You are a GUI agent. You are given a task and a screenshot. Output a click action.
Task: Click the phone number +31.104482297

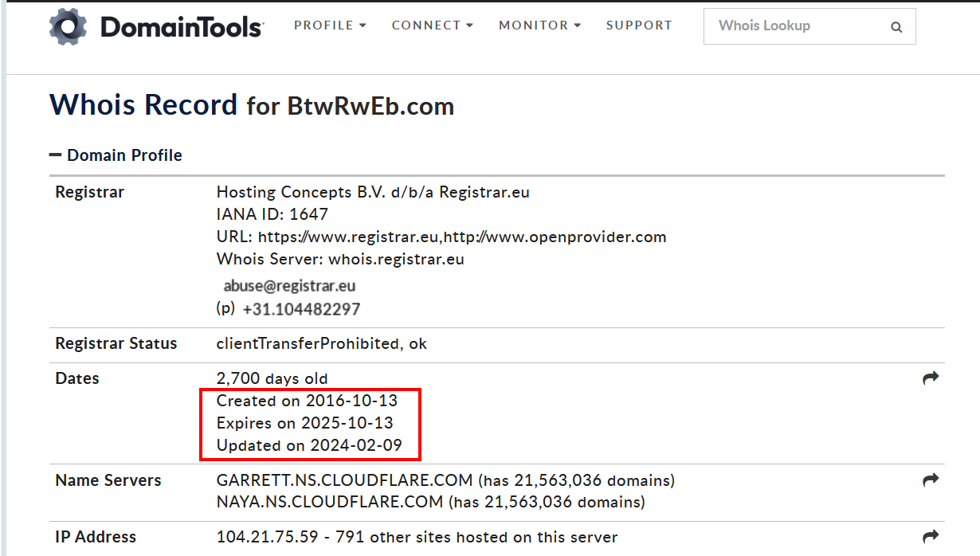click(301, 309)
